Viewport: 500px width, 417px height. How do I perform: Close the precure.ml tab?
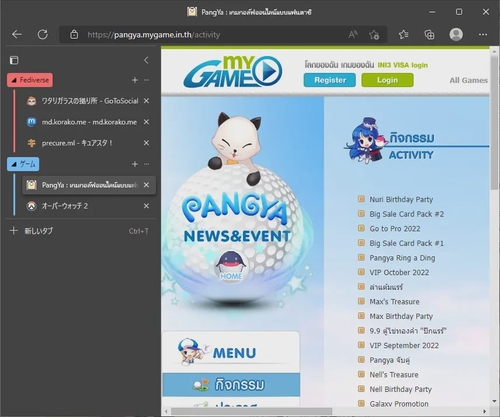146,143
